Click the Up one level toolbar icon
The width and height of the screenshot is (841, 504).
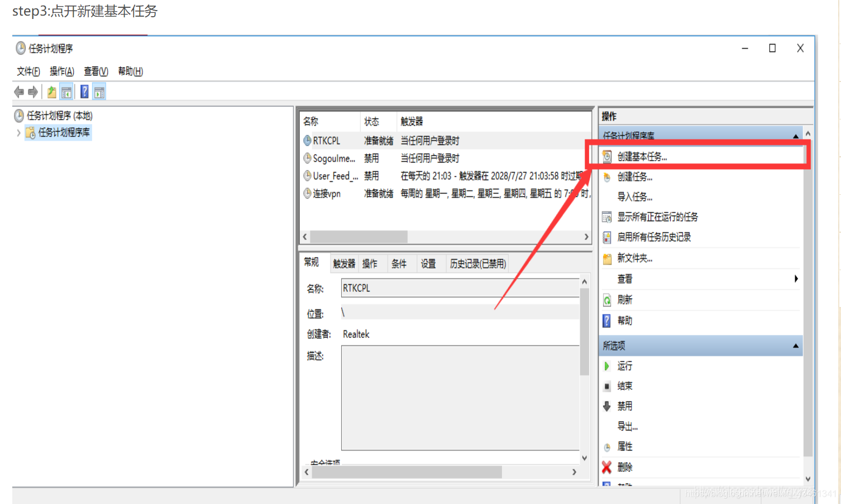click(x=51, y=92)
